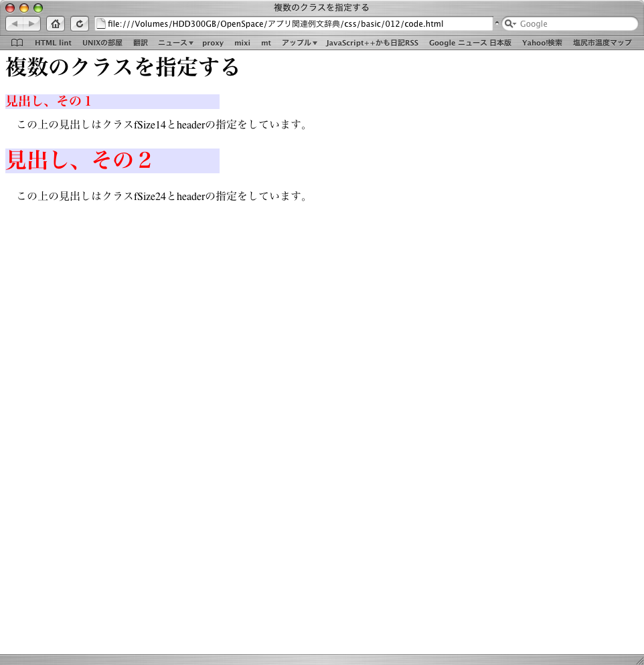Reload the page with the refresh icon
Screen dimensions: 644x665
pyautogui.click(x=80, y=24)
